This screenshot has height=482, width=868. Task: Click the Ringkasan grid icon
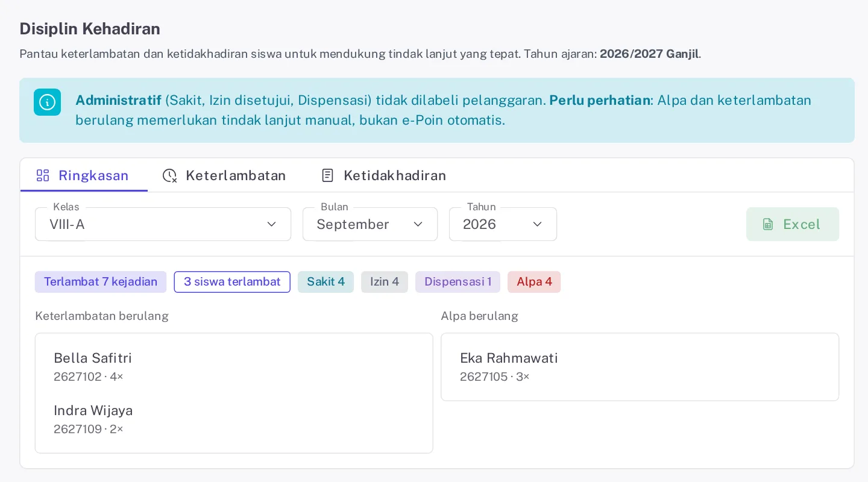43,175
